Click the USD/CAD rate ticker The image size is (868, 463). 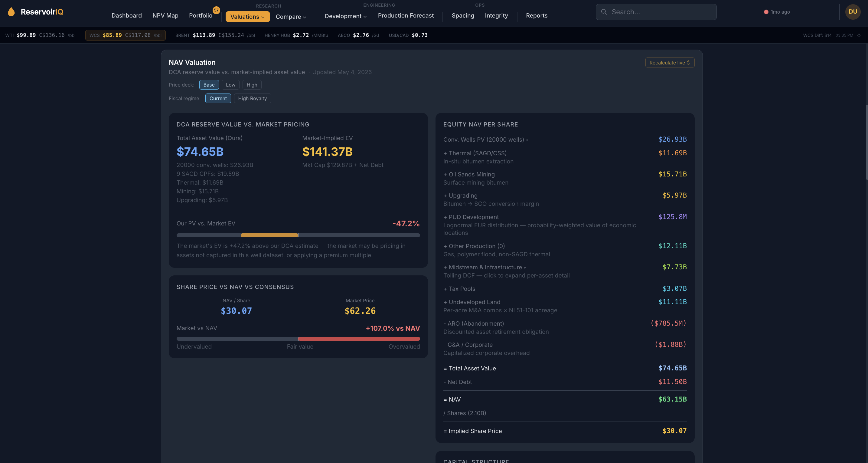[x=408, y=35]
